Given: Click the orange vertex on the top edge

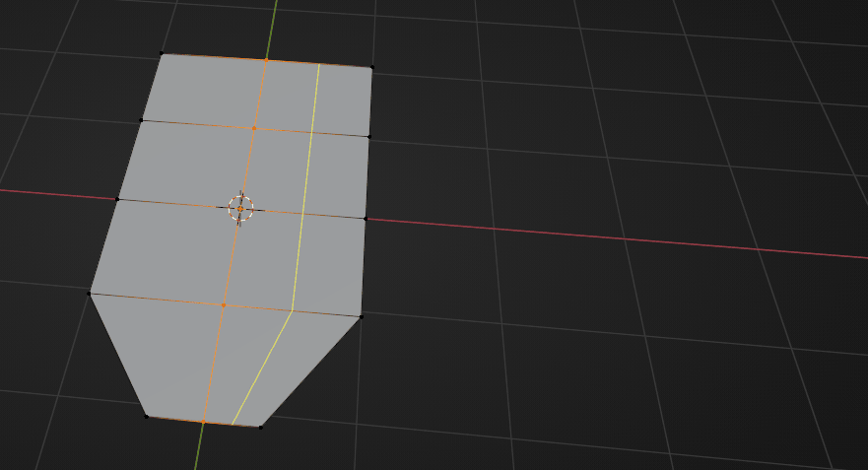Looking at the screenshot, I should 266,60.
